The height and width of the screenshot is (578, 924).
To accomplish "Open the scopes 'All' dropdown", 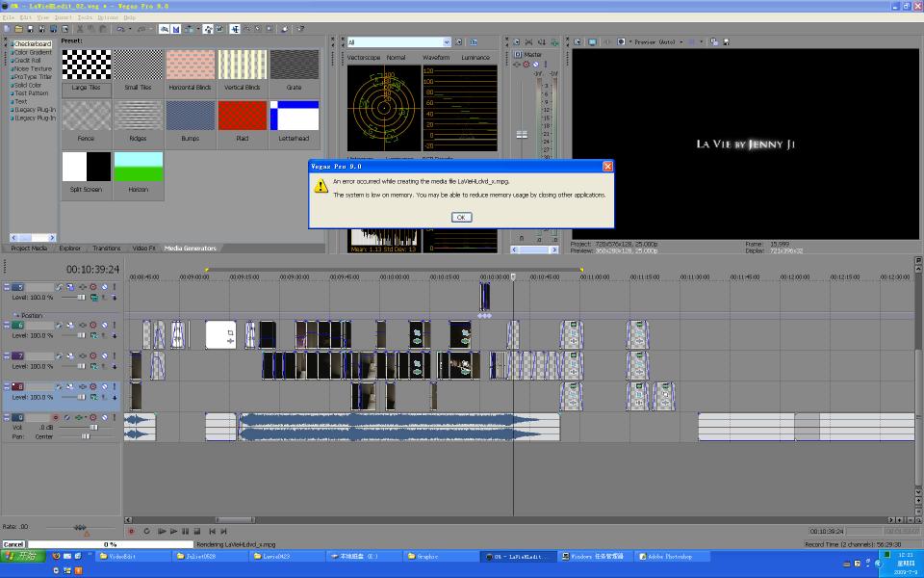I will [x=447, y=42].
